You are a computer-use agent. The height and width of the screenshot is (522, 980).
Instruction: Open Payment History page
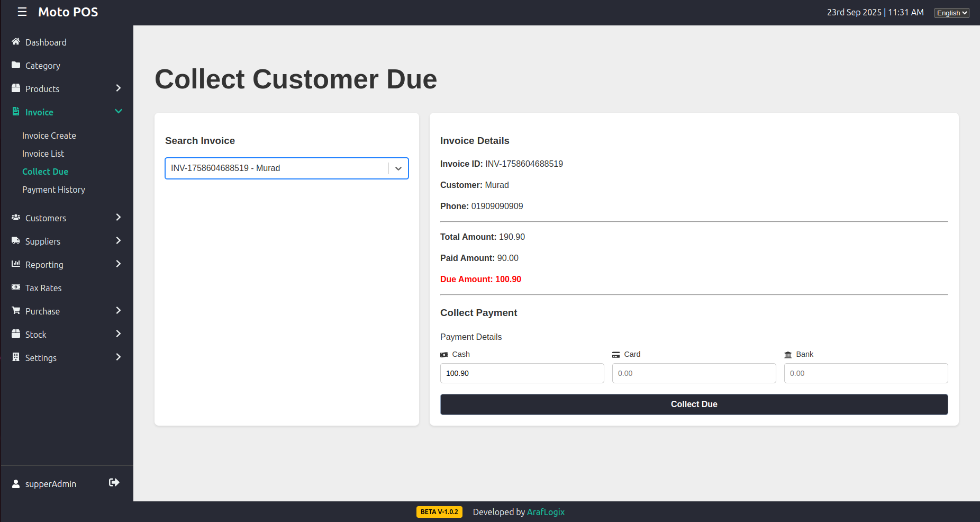click(x=53, y=190)
